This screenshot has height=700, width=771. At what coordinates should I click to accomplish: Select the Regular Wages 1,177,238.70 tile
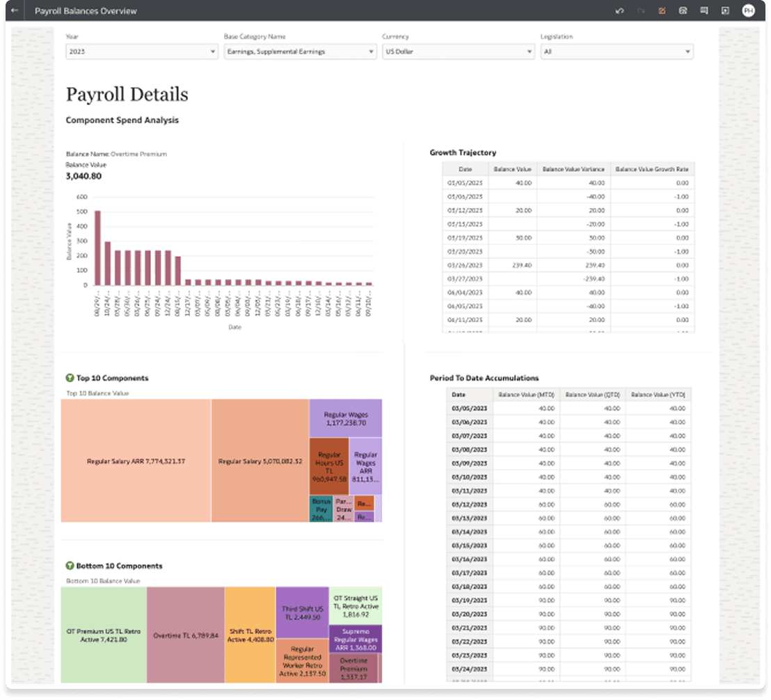346,418
